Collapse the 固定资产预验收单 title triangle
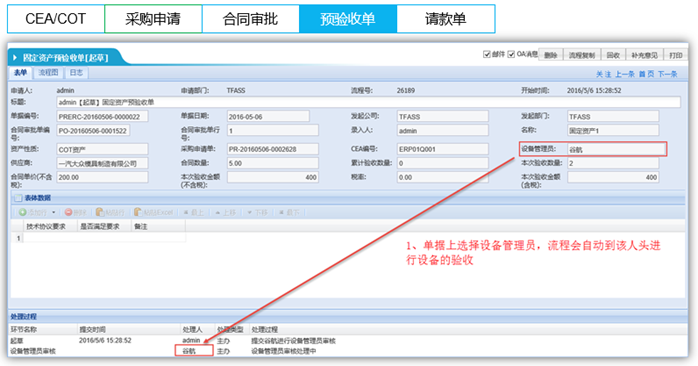This screenshot has width=698, height=366. pyautogui.click(x=15, y=57)
